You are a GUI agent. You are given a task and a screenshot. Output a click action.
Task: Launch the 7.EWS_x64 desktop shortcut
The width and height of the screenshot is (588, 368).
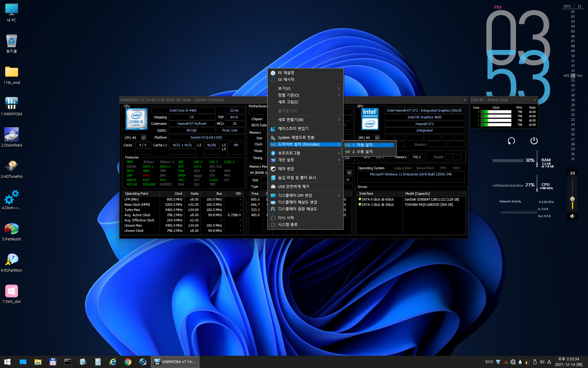click(12, 294)
